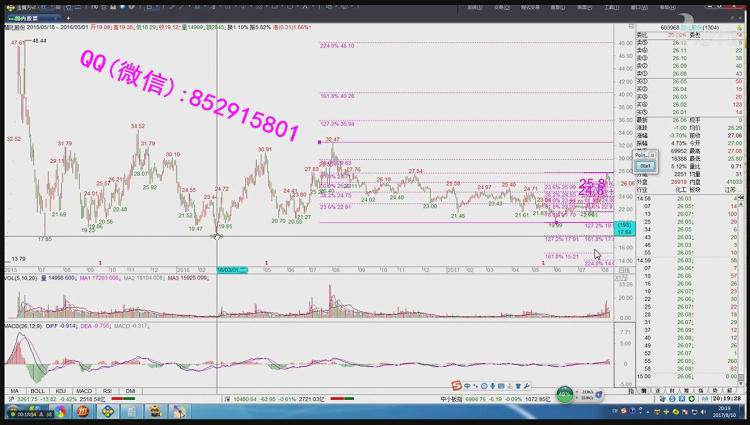Click the 32.47 high price marker
Image resolution: width=750 pixels, height=425 pixels.
click(x=332, y=140)
